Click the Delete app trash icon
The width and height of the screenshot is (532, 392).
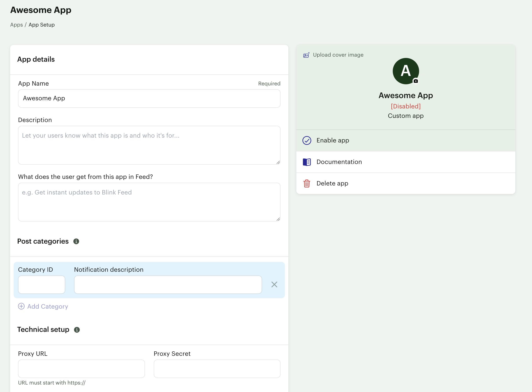point(307,183)
